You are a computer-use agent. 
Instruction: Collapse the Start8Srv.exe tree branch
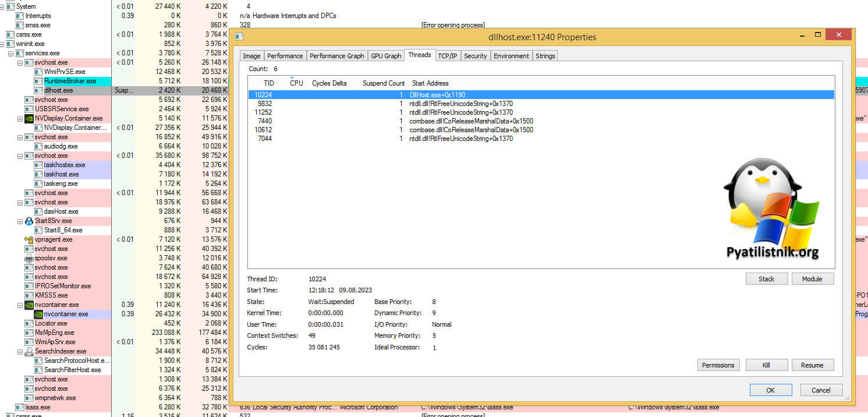20,221
